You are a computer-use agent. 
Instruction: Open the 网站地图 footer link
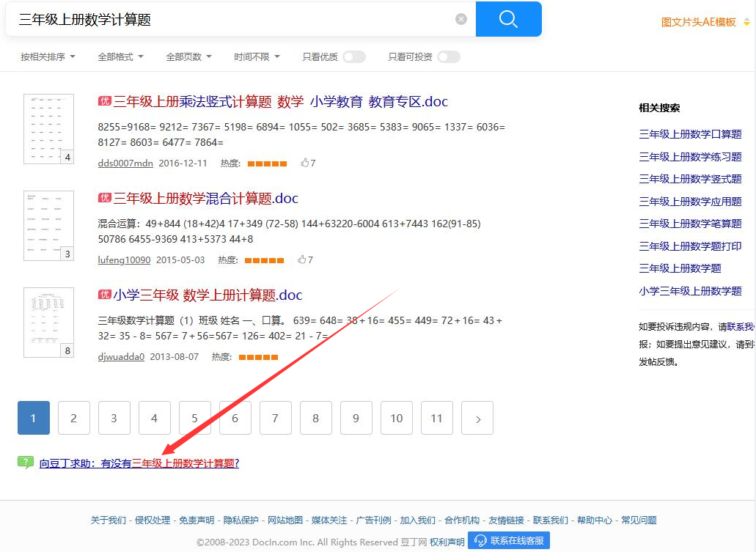click(285, 520)
